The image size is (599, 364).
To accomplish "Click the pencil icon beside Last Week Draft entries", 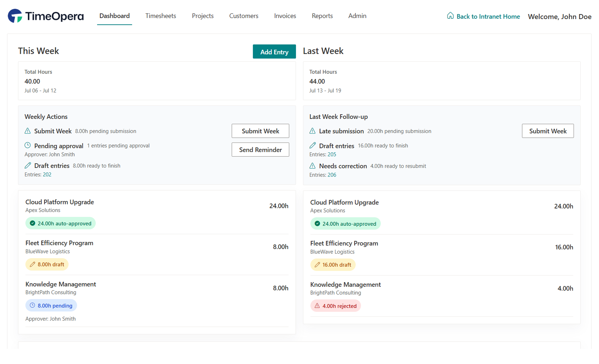I will [313, 145].
